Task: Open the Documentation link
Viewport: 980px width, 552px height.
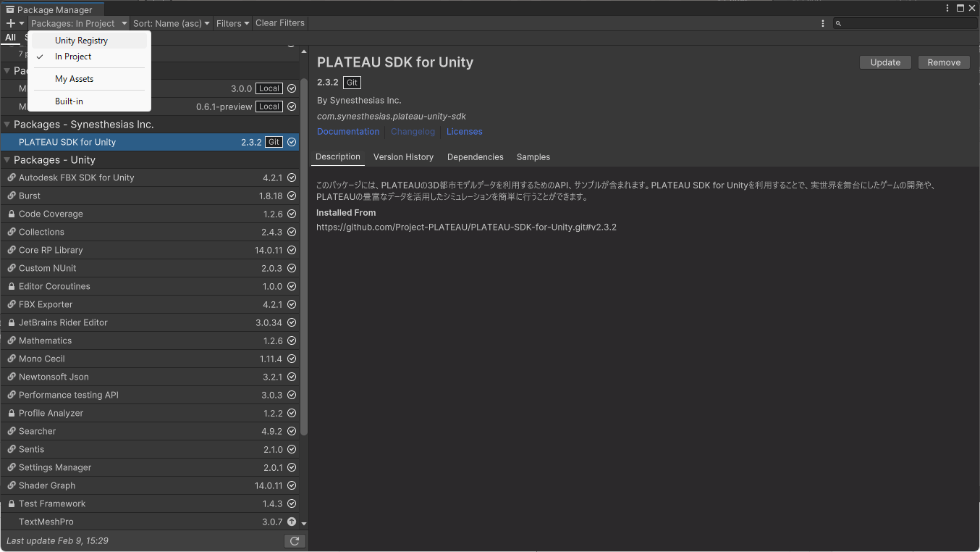Action: pos(348,132)
